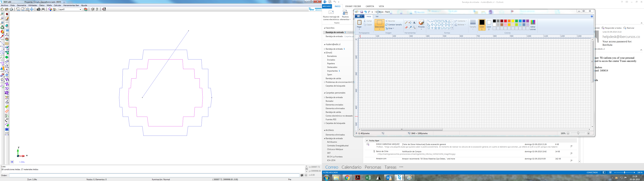
Task: Select Color 1 black in Paint
Action: pyautogui.click(x=482, y=25)
